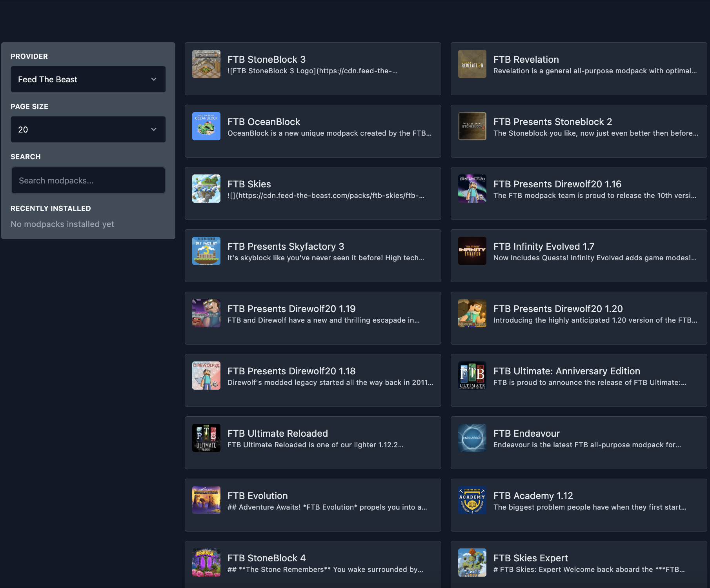710x588 pixels.
Task: Expand the Feed The Beast provider selector chevron
Action: (154, 79)
